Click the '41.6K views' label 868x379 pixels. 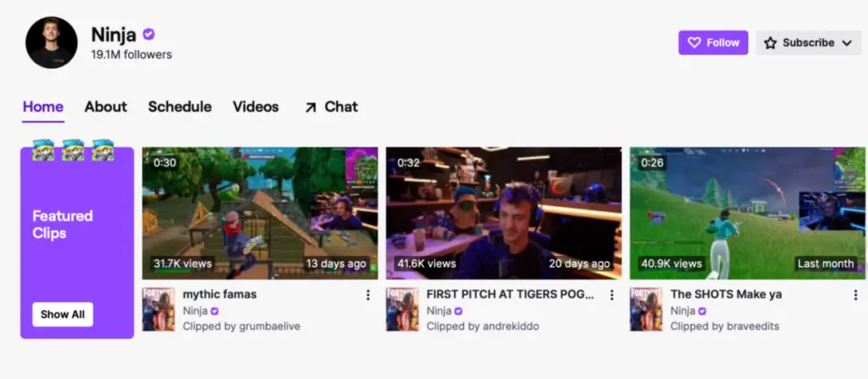(x=426, y=264)
